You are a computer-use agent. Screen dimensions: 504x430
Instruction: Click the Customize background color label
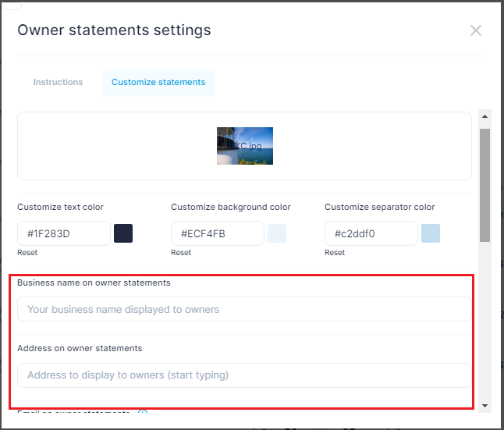(x=231, y=207)
